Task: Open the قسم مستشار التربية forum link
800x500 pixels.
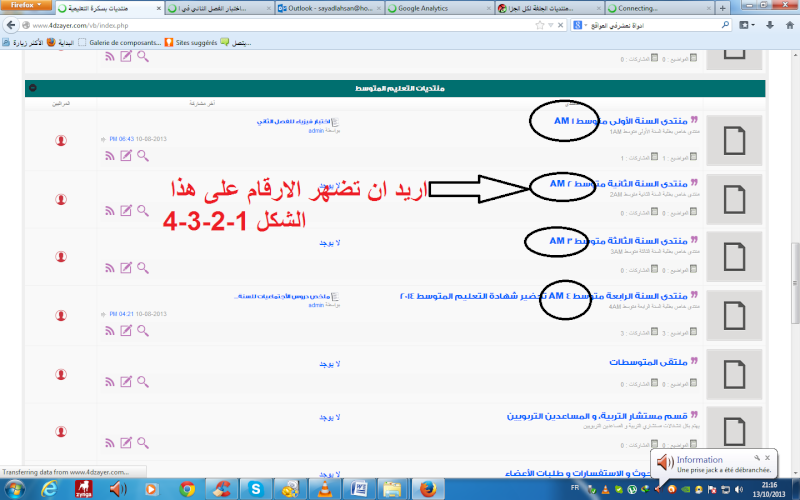Action: [x=597, y=416]
